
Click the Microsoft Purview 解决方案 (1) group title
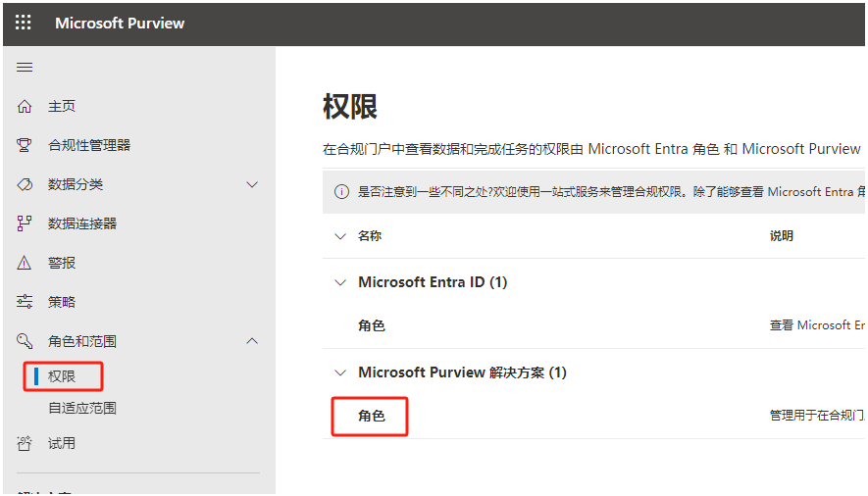(463, 372)
